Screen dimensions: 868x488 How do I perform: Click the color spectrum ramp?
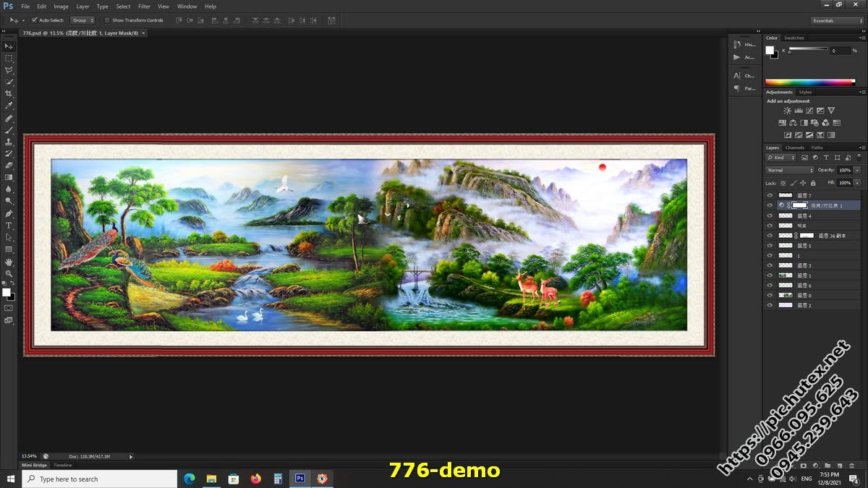point(810,82)
